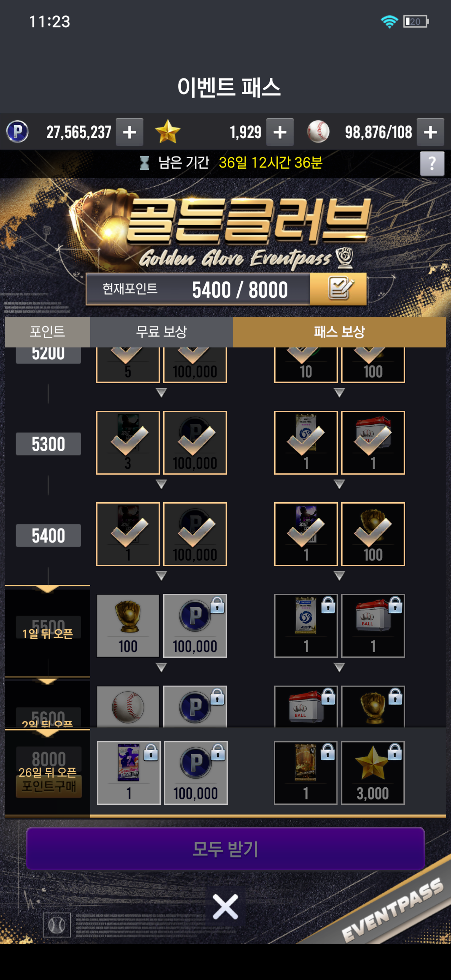Tap the checked 5300 free reward showing 3
The image size is (451, 980).
[x=128, y=442]
